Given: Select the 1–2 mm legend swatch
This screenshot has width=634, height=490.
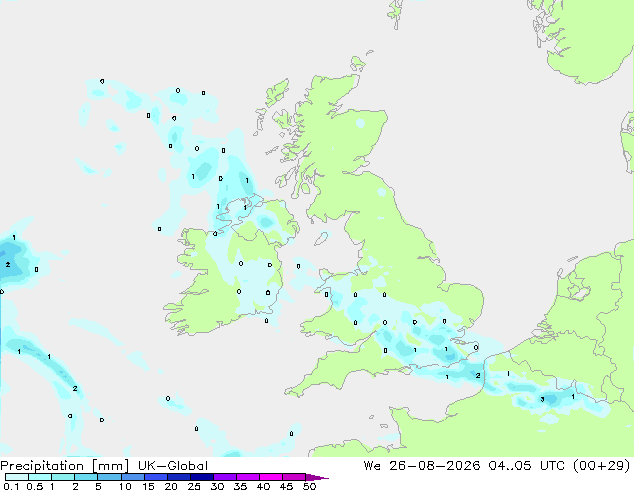Looking at the screenshot, I should click(63, 477).
